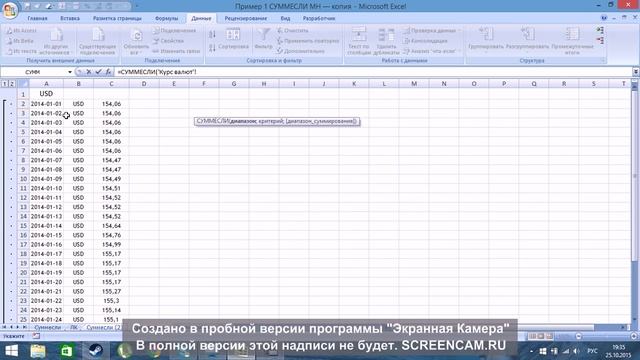
Task: Open Разметка страницы tab
Action: point(117,18)
